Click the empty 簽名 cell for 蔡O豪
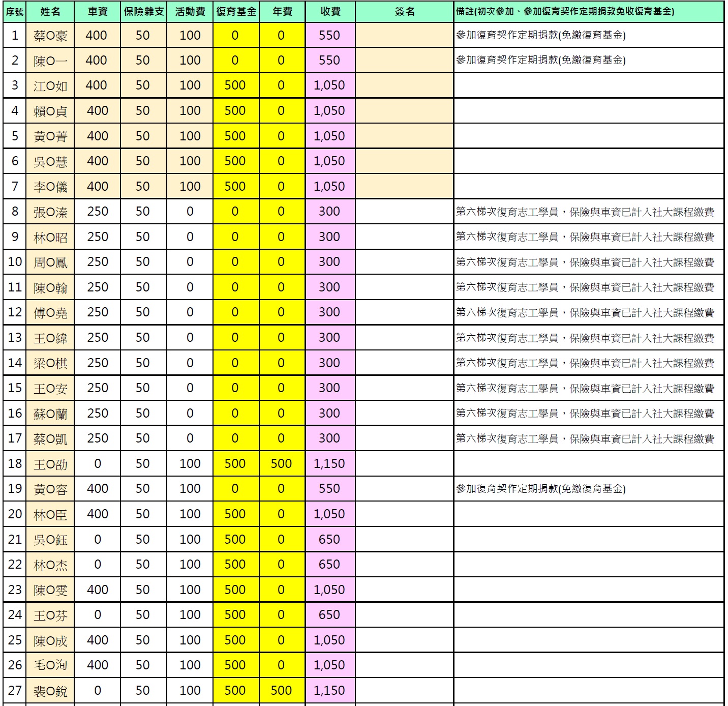 coord(405,36)
